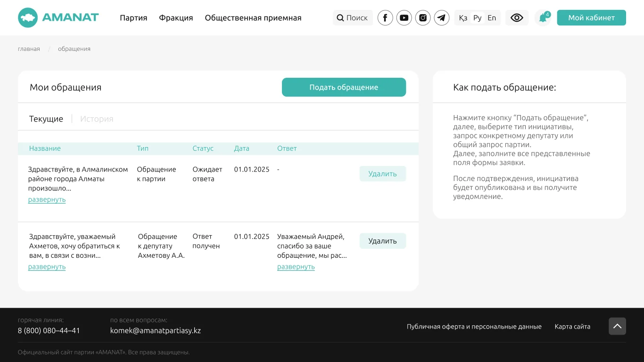The image size is (644, 362).
Task: Go to главная breadcrumb
Action: [29, 49]
